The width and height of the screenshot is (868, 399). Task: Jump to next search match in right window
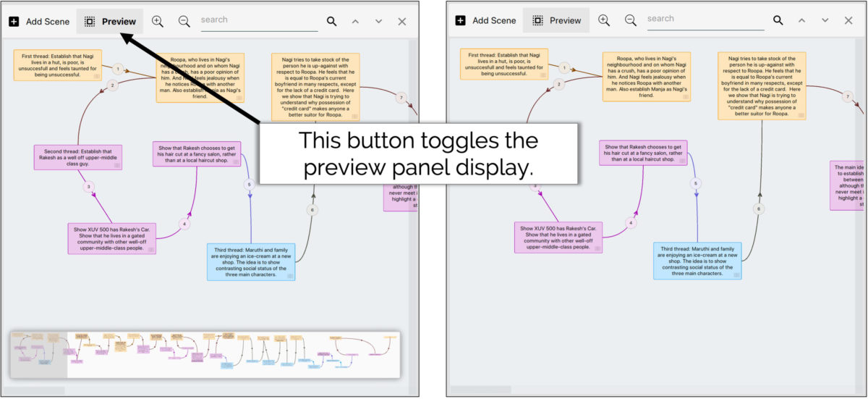click(825, 21)
